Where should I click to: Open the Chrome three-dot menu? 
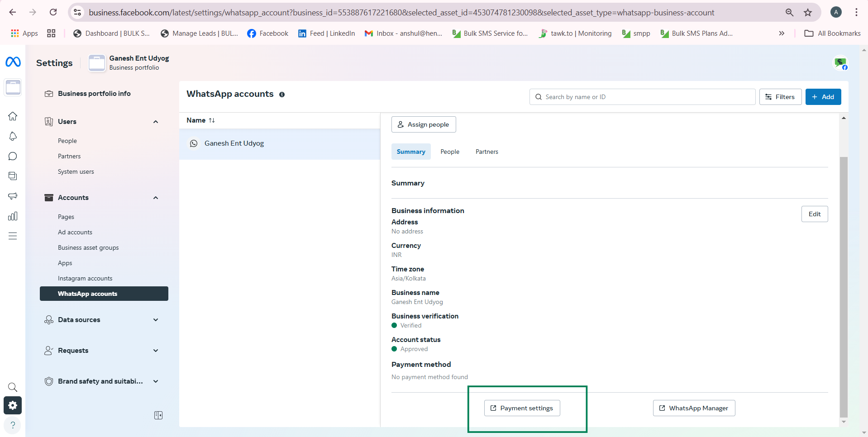coord(856,12)
